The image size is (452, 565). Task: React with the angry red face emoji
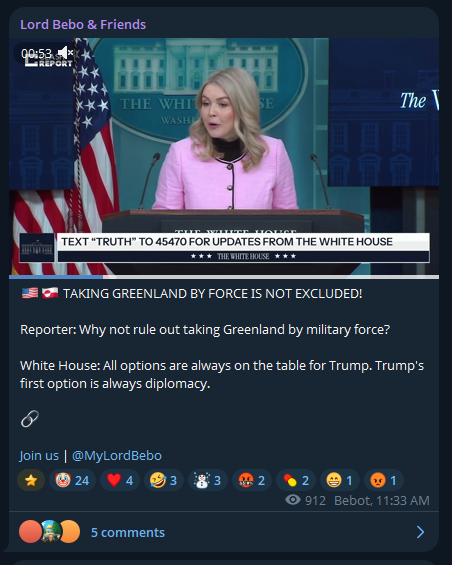pos(384,480)
